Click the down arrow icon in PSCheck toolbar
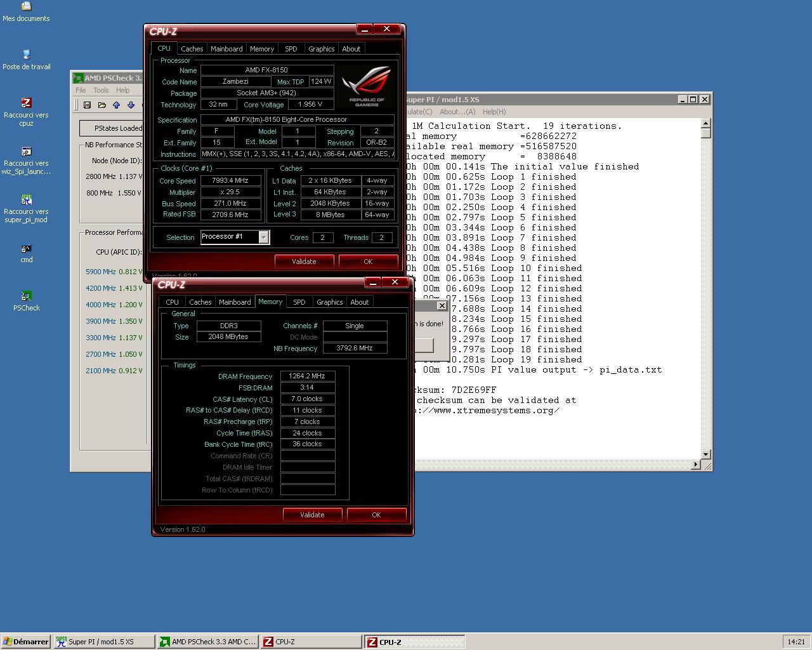This screenshot has height=650, width=812. (x=131, y=105)
